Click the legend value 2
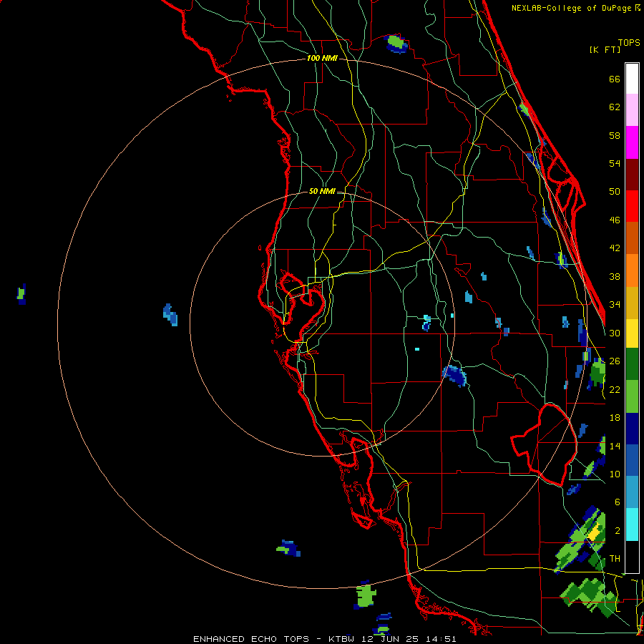The height and width of the screenshot is (644, 644). tap(618, 531)
